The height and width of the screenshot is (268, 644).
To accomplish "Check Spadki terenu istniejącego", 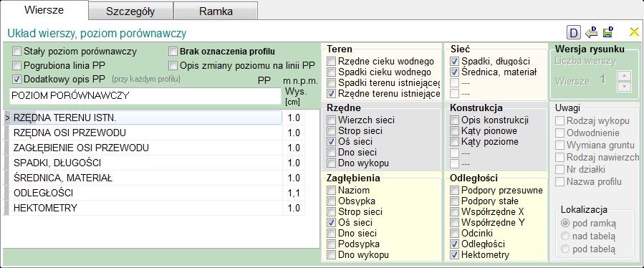I will [x=331, y=83].
